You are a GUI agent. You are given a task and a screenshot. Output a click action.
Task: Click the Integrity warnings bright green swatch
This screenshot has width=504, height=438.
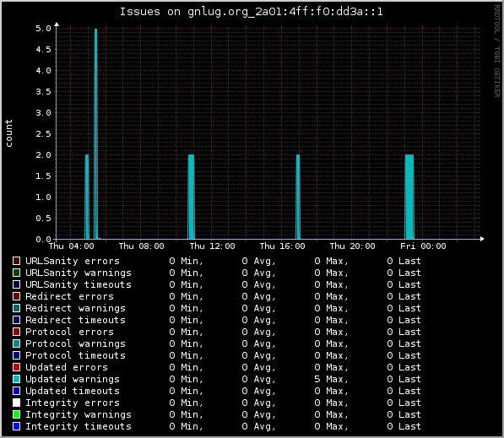16,414
